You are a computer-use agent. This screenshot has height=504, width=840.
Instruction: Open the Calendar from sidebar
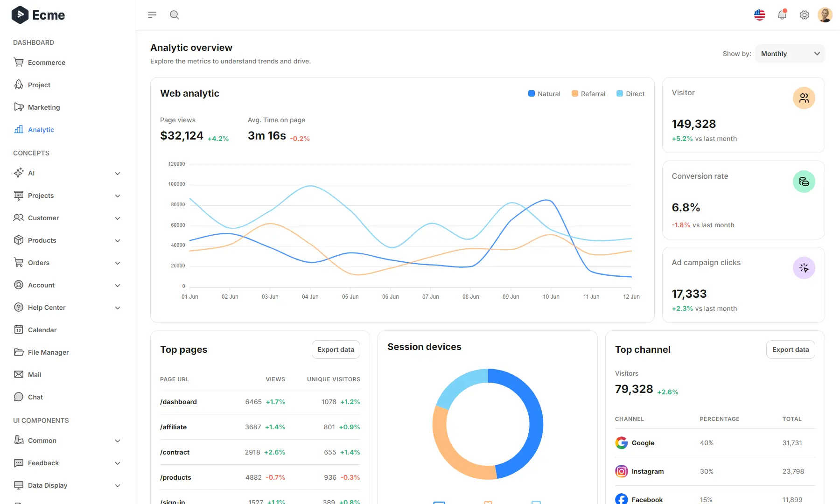click(x=42, y=329)
